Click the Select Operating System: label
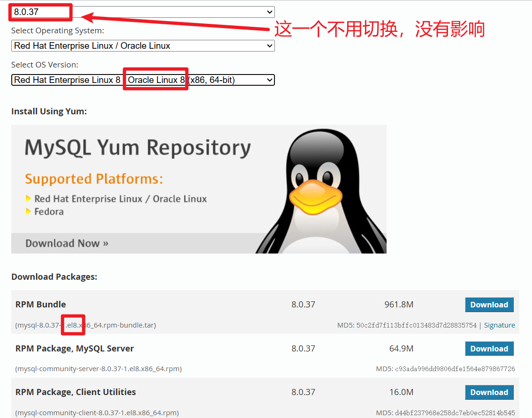Image resolution: width=532 pixels, height=418 pixels. tap(58, 30)
